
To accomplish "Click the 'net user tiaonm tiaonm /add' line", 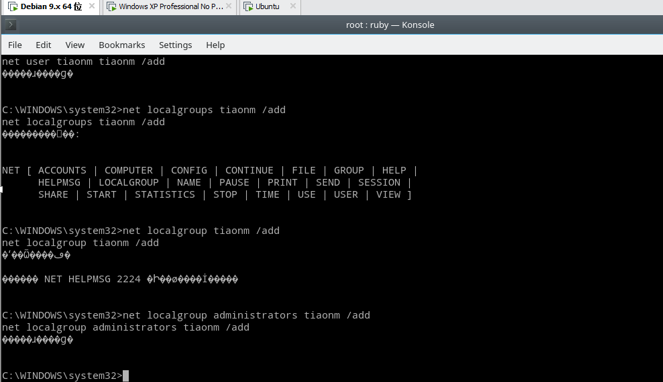I will point(83,62).
